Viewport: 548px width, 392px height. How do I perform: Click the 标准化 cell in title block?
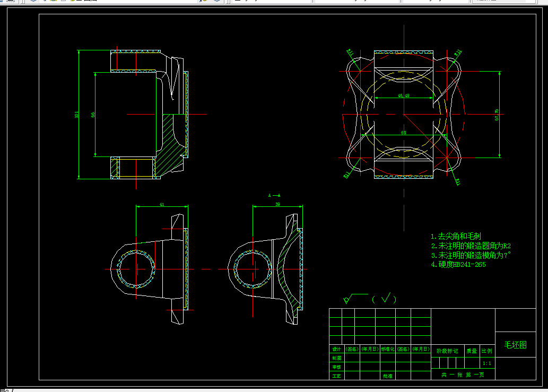point(388,349)
